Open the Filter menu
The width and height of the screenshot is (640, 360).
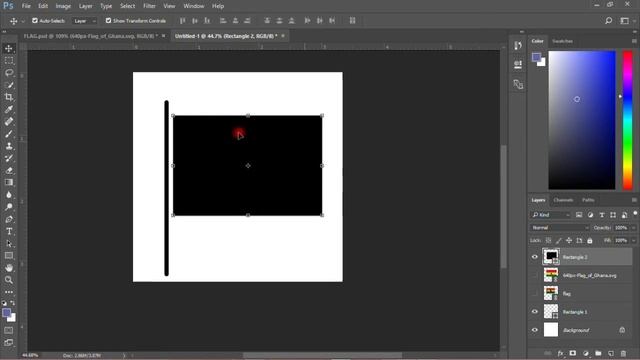(149, 6)
